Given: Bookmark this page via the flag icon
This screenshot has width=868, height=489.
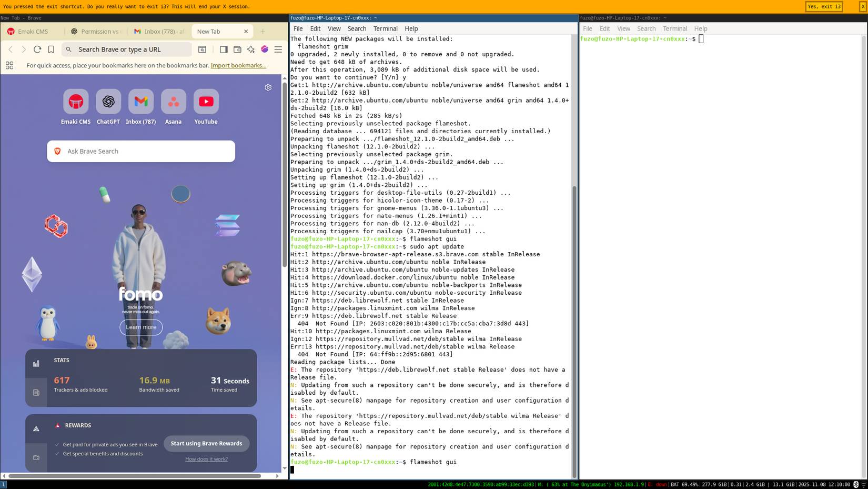Looking at the screenshot, I should click(51, 49).
